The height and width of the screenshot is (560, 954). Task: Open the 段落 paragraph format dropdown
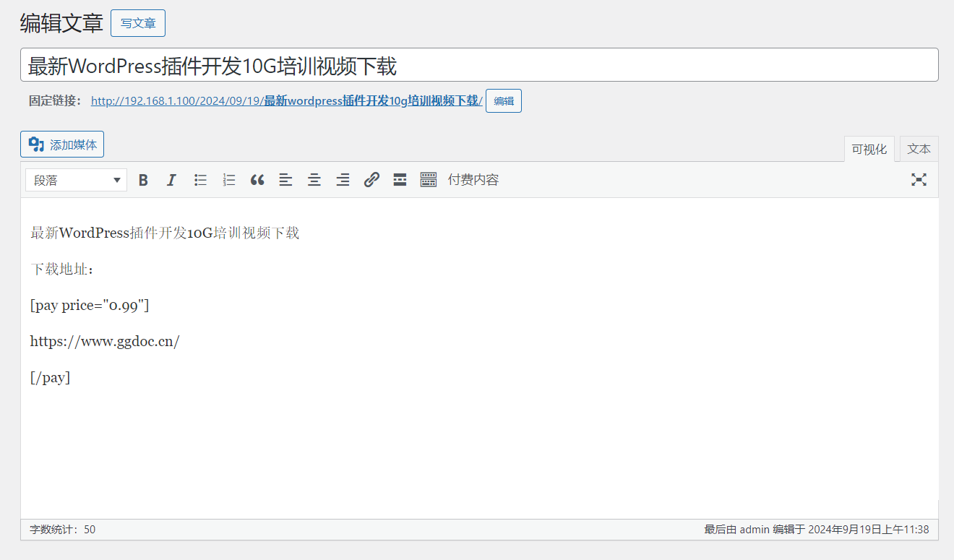point(76,180)
